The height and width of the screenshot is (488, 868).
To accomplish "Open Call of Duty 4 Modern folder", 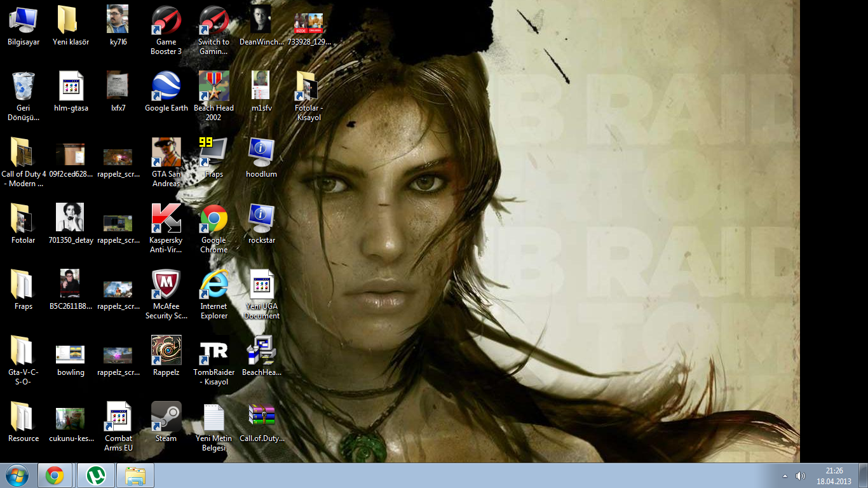I will [x=24, y=162].
